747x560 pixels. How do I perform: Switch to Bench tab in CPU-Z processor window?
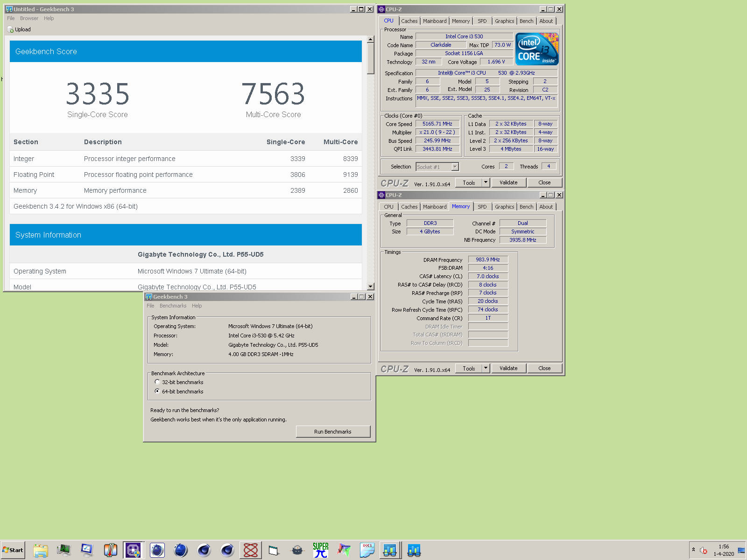pos(527,21)
